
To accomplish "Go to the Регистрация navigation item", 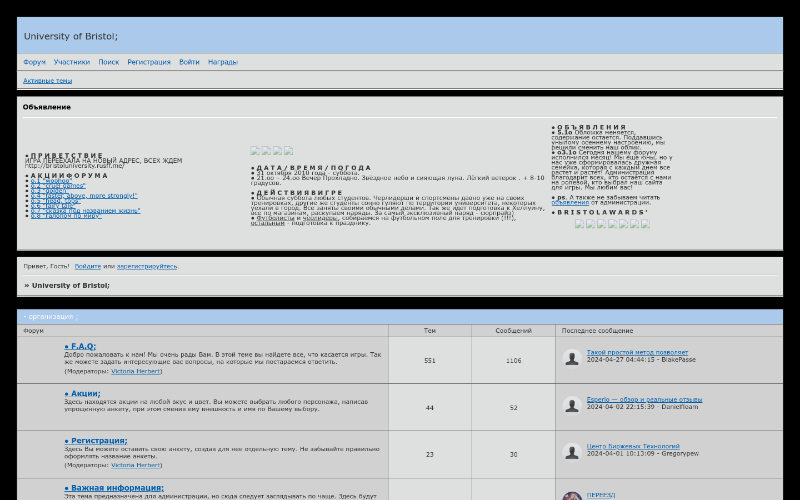I will pyautogui.click(x=149, y=62).
